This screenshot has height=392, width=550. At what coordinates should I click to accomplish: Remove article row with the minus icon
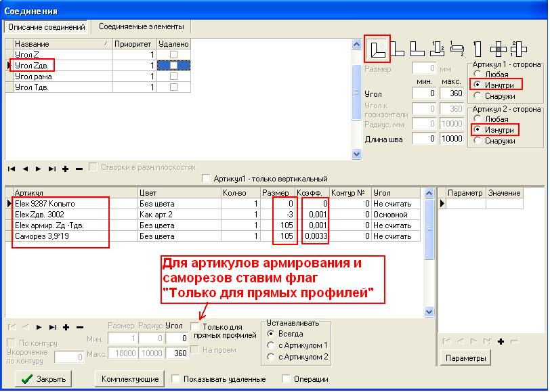pyautogui.click(x=80, y=328)
